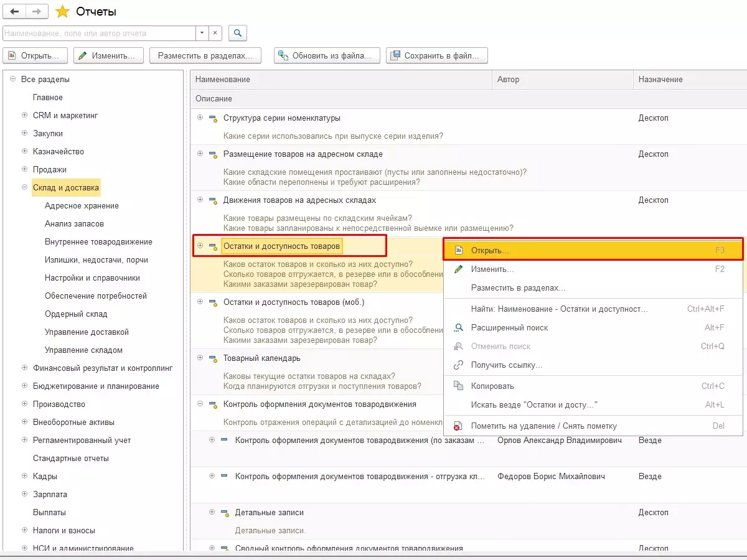Expand the Продажи section
Image resolution: width=747 pixels, height=560 pixels.
(25, 169)
